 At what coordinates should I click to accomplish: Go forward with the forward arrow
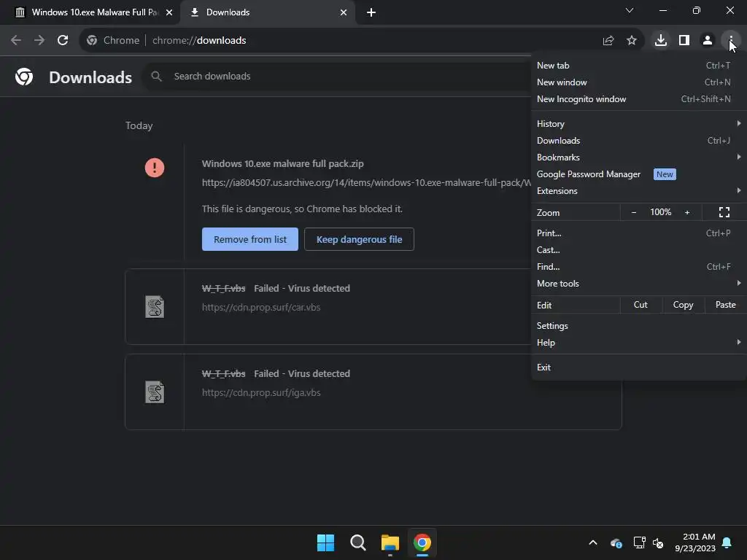[39, 41]
